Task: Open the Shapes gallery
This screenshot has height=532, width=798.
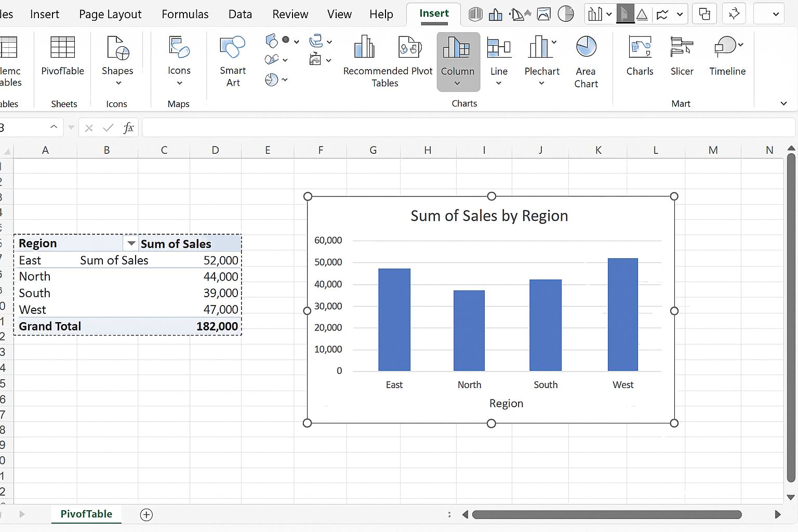Action: (x=117, y=61)
